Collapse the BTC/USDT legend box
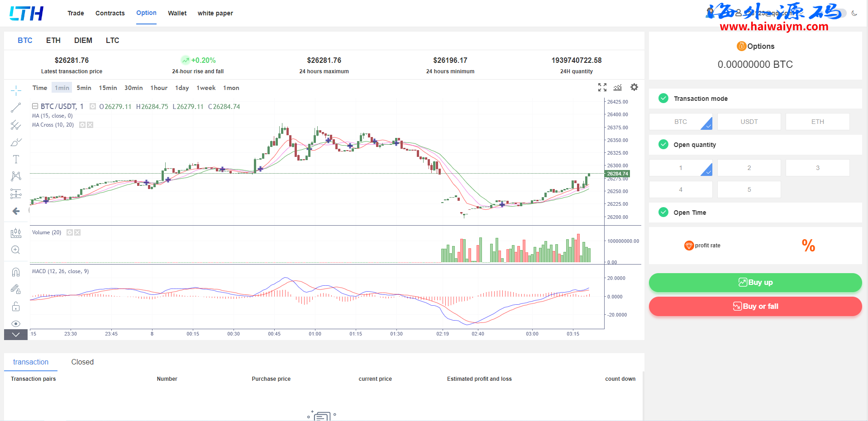868x421 pixels. coord(35,106)
